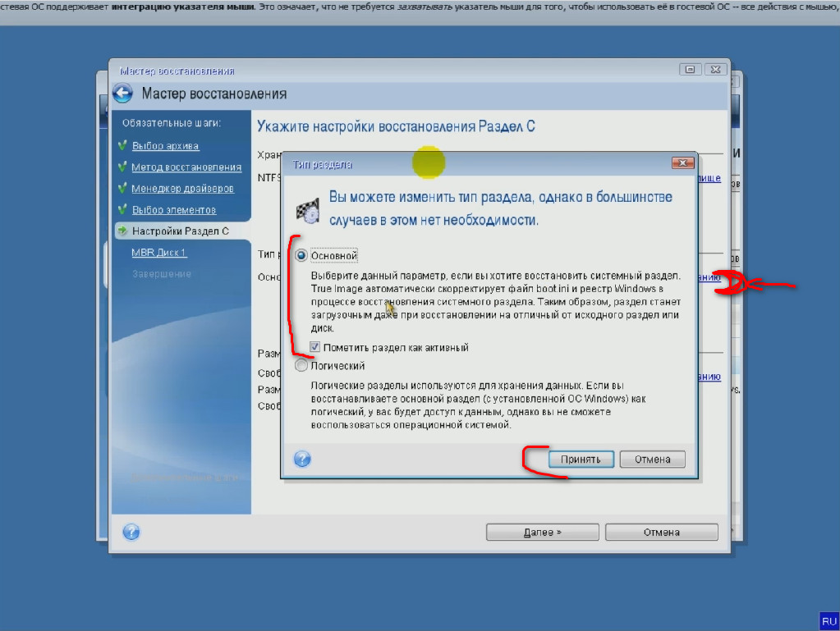Open the MBR Диск 1 step

159,253
